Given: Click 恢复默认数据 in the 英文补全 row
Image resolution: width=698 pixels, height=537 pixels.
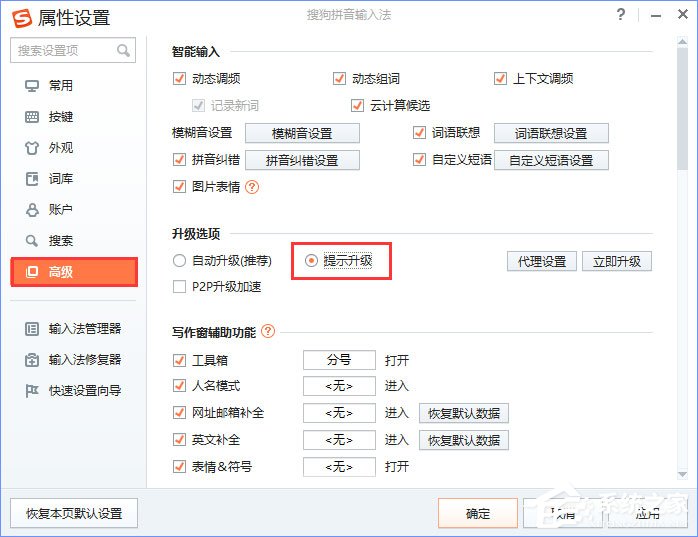Looking at the screenshot, I should pyautogui.click(x=464, y=440).
